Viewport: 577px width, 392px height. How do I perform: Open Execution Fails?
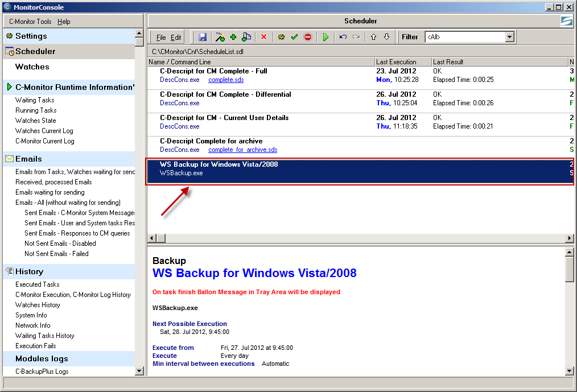[x=35, y=346]
